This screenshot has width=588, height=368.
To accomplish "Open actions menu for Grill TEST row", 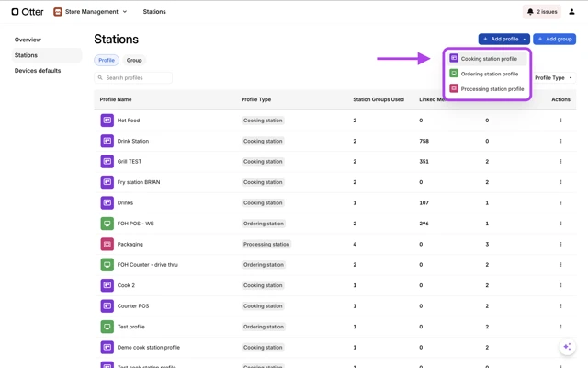I will pyautogui.click(x=560, y=162).
